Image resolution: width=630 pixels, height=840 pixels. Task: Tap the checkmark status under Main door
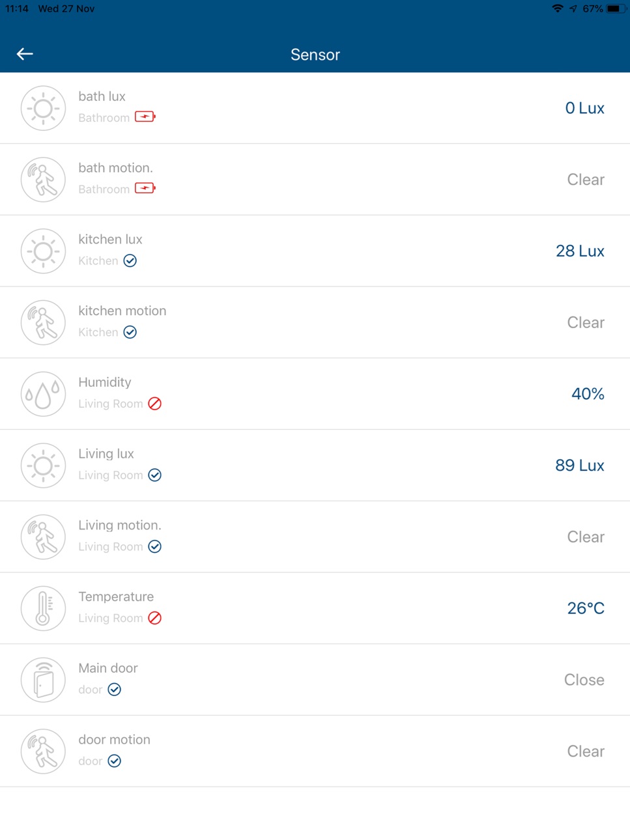coord(115,690)
